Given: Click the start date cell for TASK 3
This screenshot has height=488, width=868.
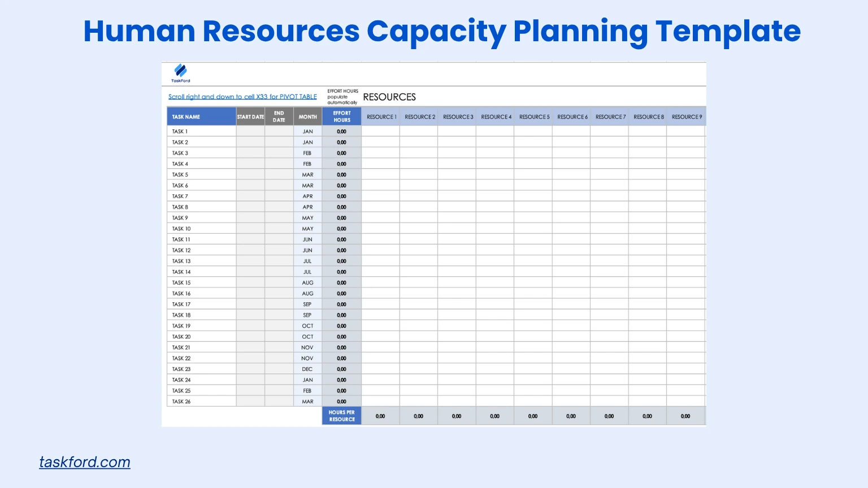Looking at the screenshot, I should coord(250,152).
